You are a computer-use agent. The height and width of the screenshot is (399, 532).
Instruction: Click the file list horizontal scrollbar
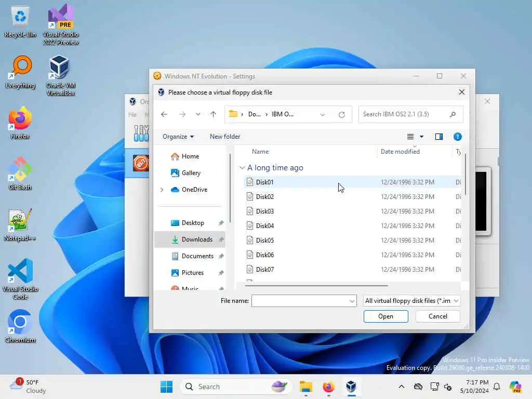316,286
